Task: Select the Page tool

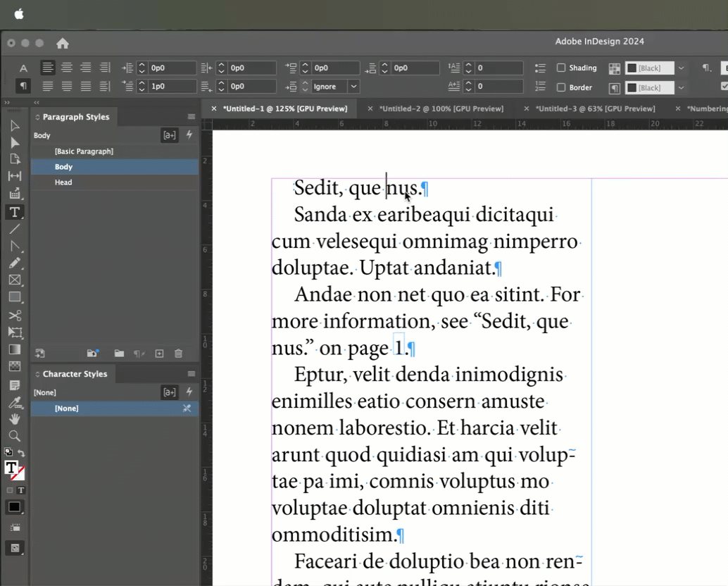Action: (x=14, y=159)
